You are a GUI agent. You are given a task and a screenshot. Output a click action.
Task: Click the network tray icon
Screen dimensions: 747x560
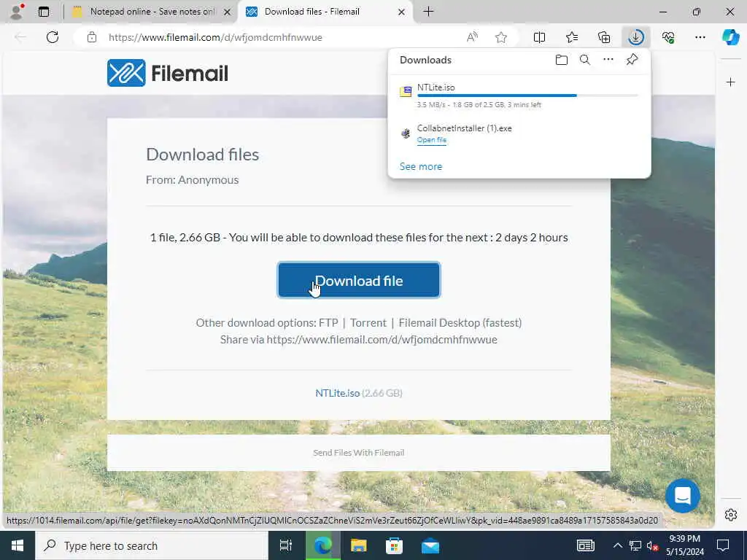[x=635, y=545]
